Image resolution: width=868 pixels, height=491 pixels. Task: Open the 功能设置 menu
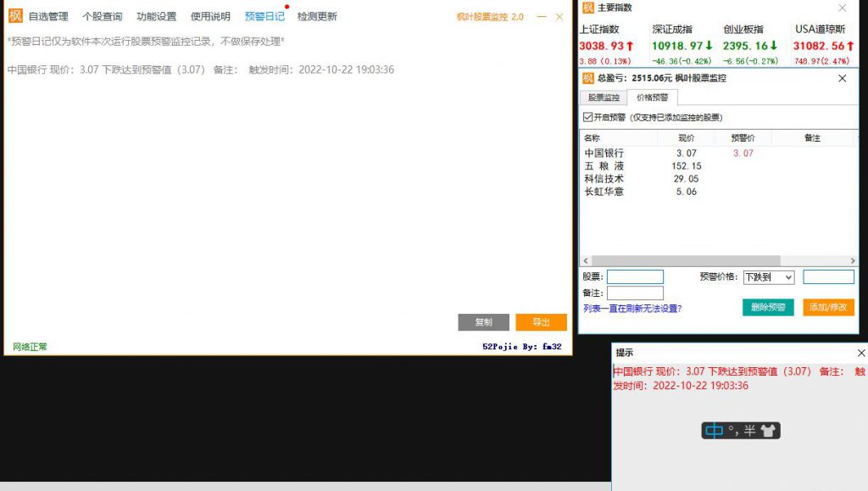[x=157, y=16]
